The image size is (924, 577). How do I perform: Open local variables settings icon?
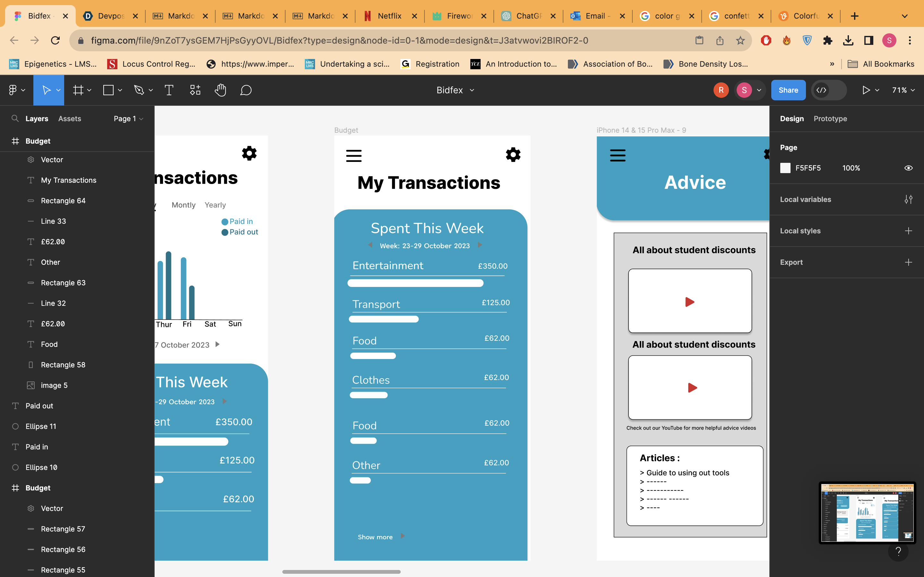(908, 199)
